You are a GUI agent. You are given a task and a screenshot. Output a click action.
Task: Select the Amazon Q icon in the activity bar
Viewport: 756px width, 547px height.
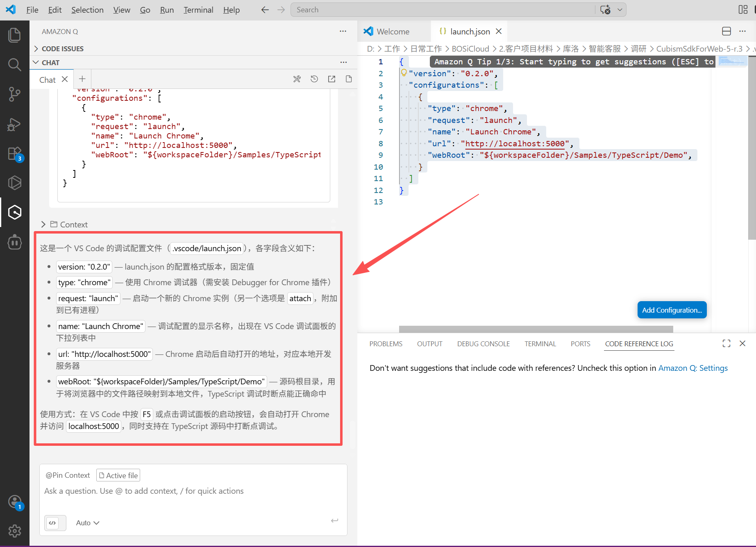tap(14, 212)
